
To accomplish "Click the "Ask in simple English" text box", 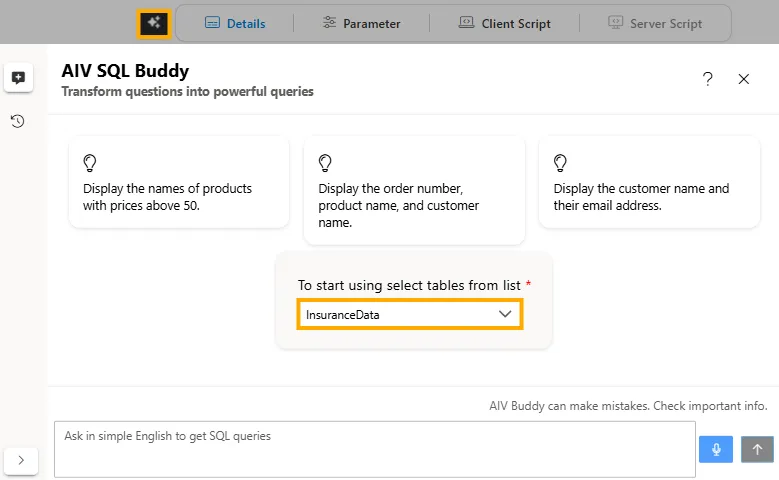I will (x=374, y=449).
